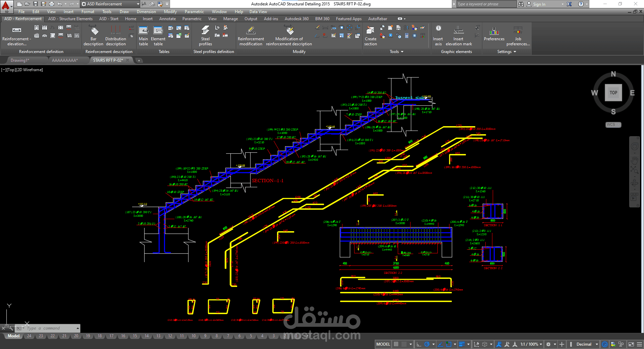This screenshot has width=644, height=349.
Task: Switch to the Annotate ribbon tab
Action: [167, 19]
